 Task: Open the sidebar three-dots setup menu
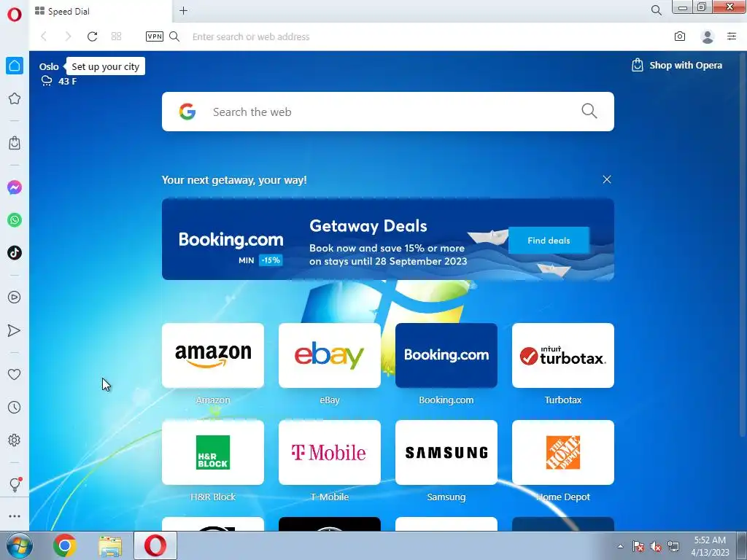pos(15,516)
